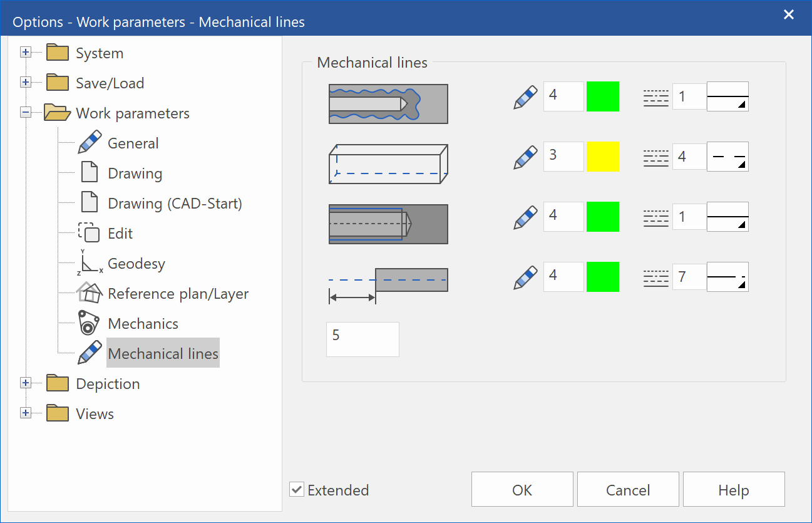Expand the Depiction tree node
The height and width of the screenshot is (523, 812).
pyautogui.click(x=26, y=383)
